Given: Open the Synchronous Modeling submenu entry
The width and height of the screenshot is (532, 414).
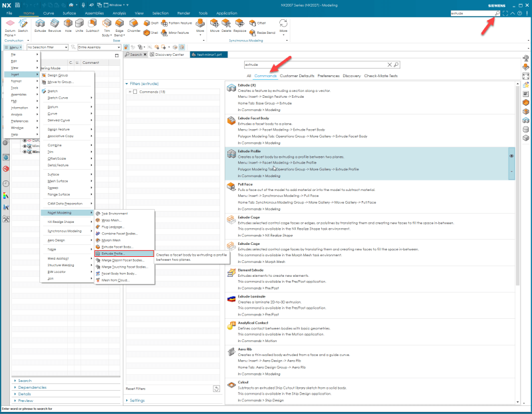Looking at the screenshot, I should pyautogui.click(x=67, y=231).
